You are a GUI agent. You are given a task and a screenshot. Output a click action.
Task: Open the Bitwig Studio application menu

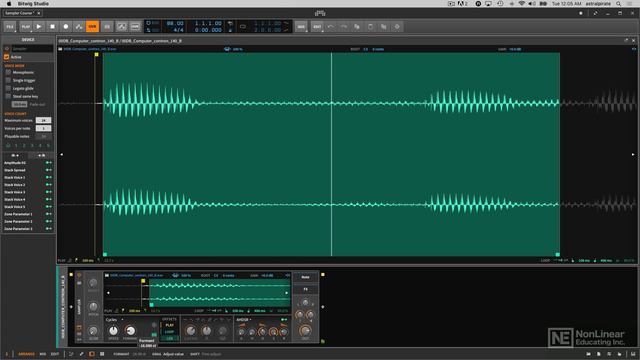33,4
